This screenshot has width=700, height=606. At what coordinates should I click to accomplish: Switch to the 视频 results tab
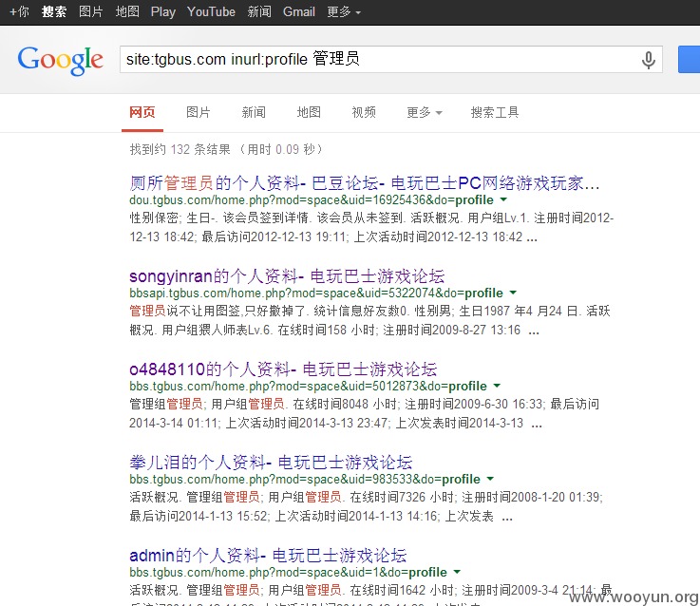pyautogui.click(x=364, y=112)
